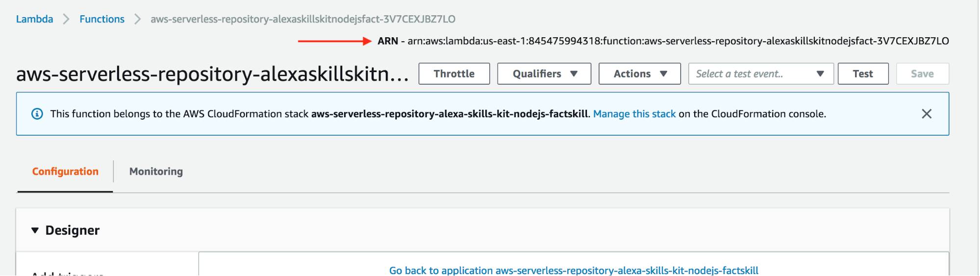Click the ARN string of the function
980x276 pixels.
coord(678,41)
